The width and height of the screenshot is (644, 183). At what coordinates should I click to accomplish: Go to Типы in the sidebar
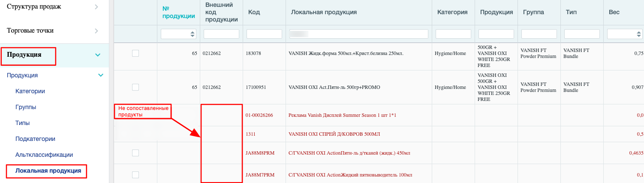click(23, 123)
